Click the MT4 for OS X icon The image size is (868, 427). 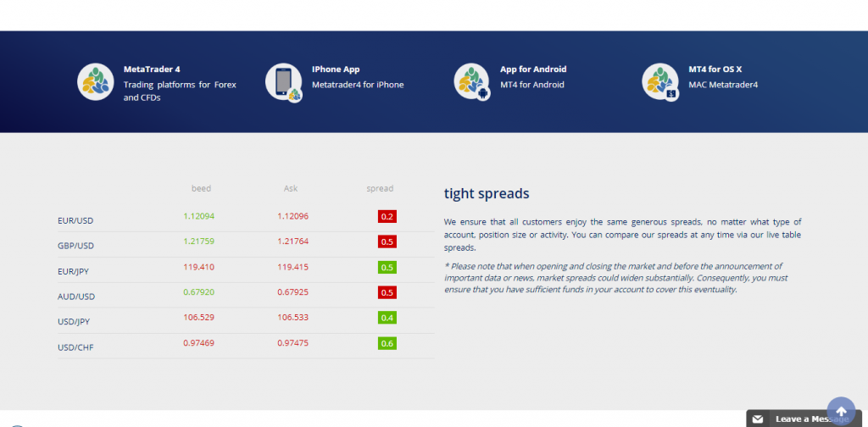click(x=660, y=82)
